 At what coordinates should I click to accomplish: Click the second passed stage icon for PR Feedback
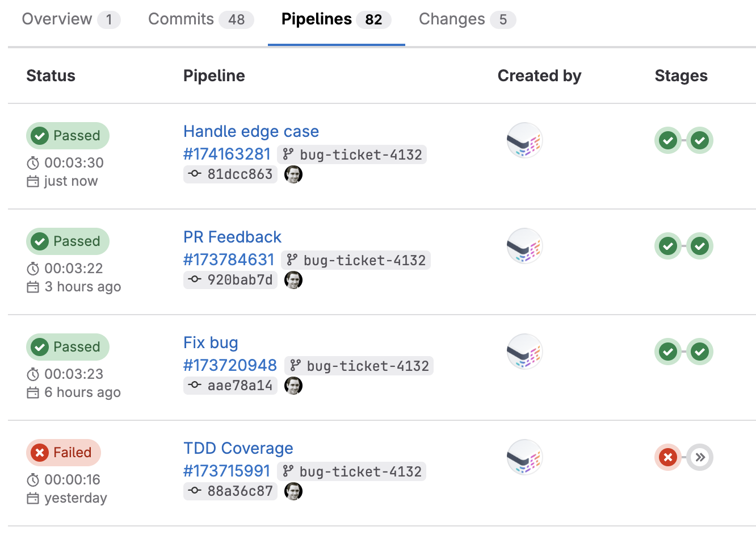point(700,246)
